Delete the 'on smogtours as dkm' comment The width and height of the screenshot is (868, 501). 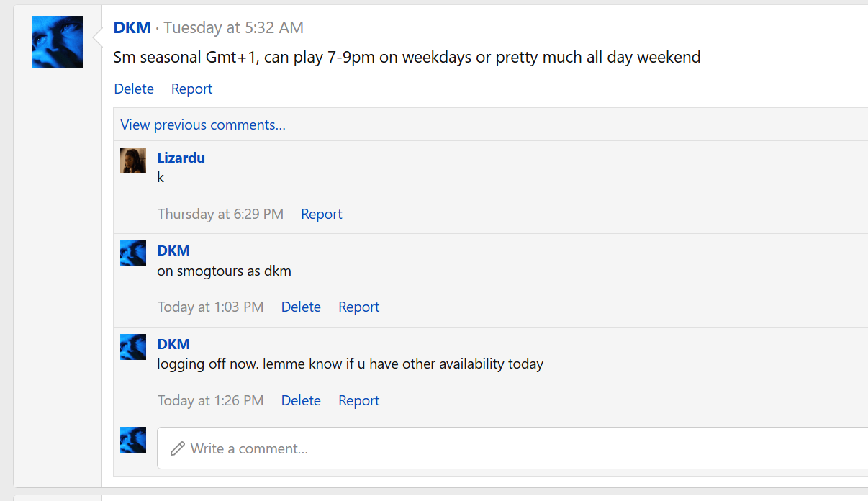[301, 307]
